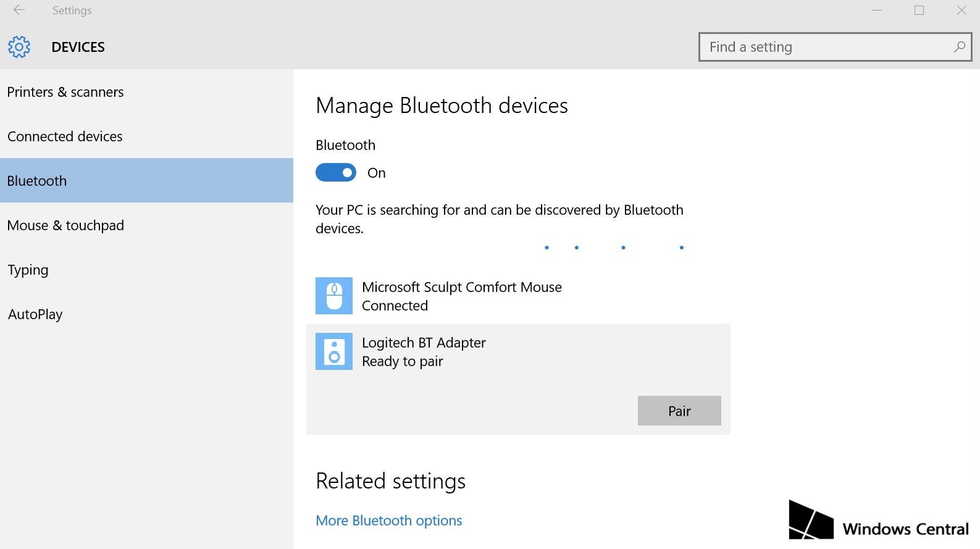
Task: Focus the Find a setting box
Action: click(835, 47)
